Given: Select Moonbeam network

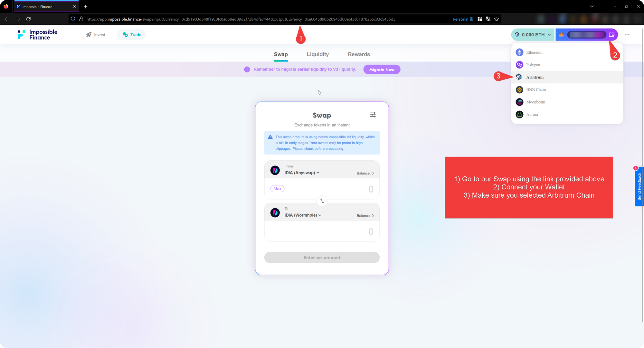Looking at the screenshot, I should 567,102.
